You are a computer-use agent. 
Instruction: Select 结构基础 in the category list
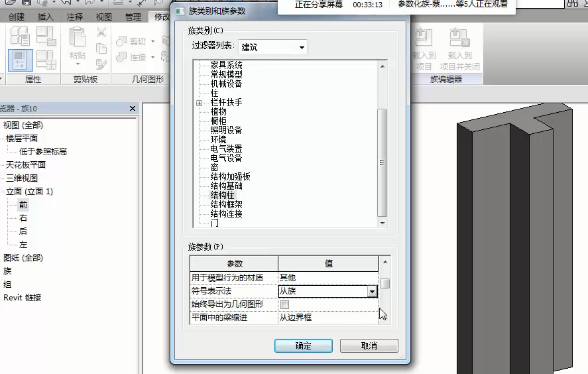click(x=226, y=186)
